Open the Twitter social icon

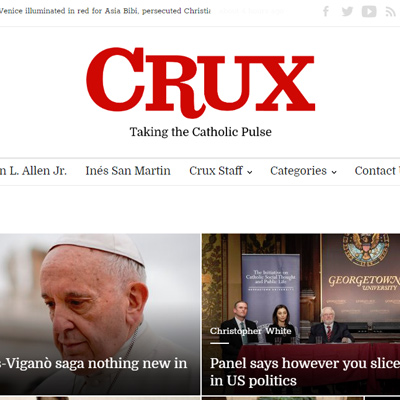coord(347,11)
